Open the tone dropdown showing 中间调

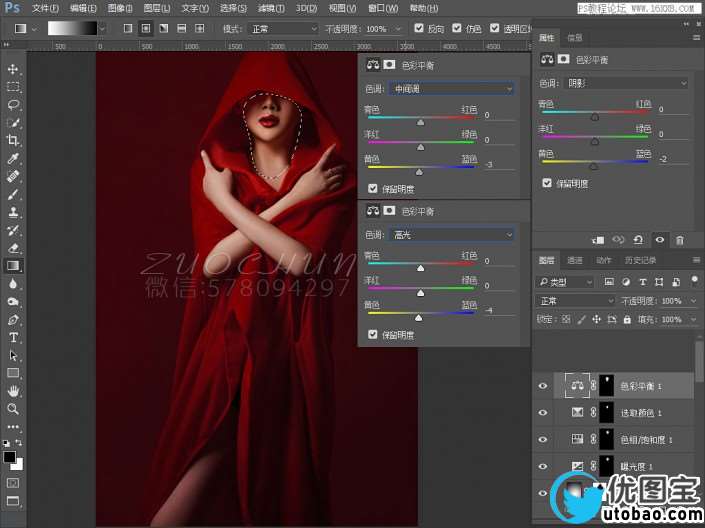pos(451,89)
